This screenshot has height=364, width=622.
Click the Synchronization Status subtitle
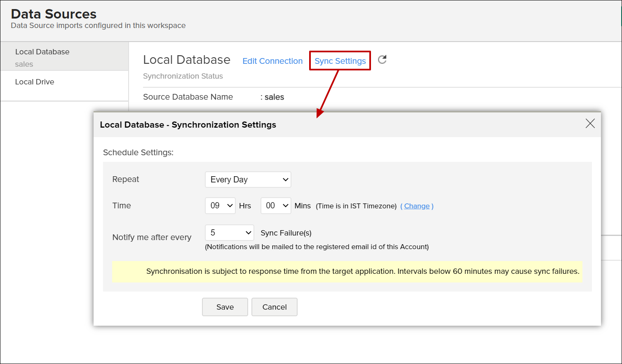(183, 76)
